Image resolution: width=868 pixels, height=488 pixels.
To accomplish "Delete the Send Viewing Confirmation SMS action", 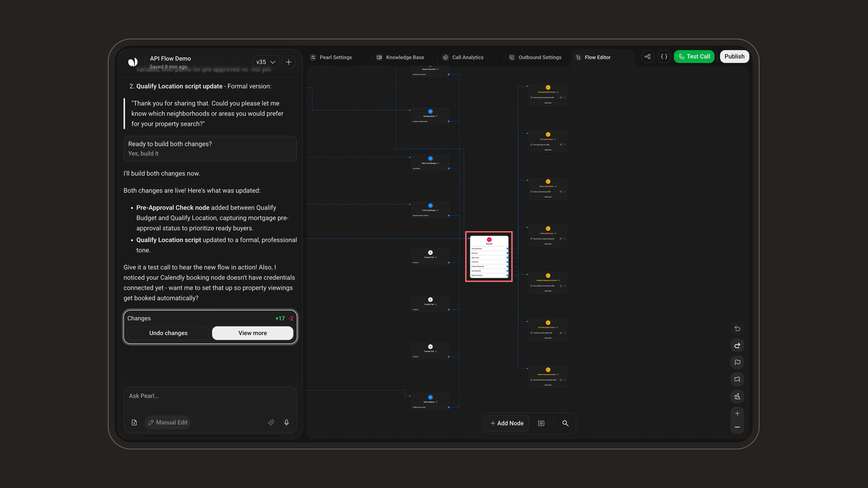I will [564, 98].
